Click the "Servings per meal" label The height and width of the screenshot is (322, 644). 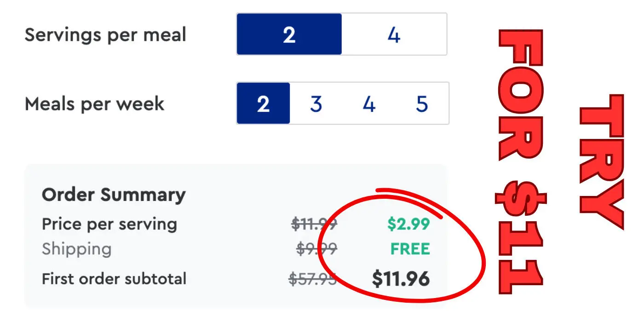click(105, 35)
